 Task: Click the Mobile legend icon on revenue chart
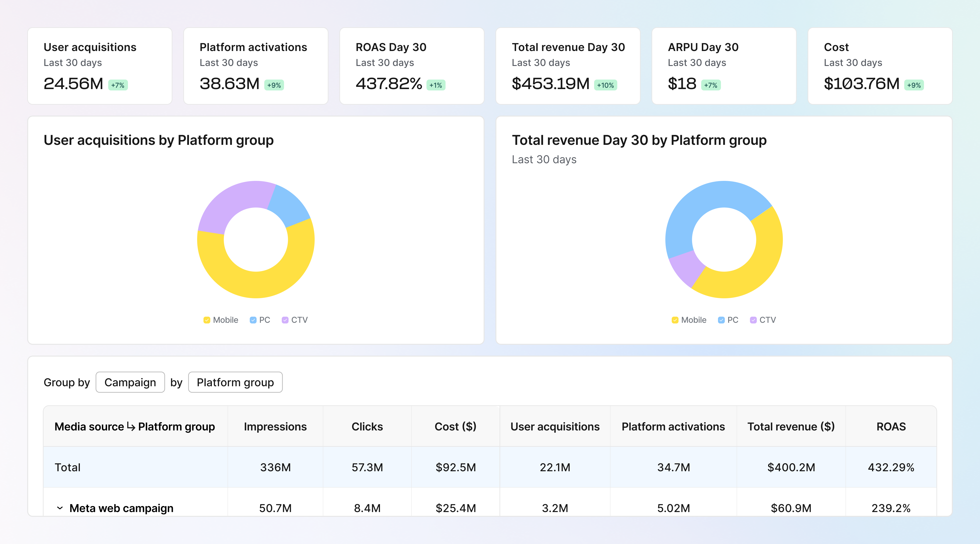tap(675, 320)
